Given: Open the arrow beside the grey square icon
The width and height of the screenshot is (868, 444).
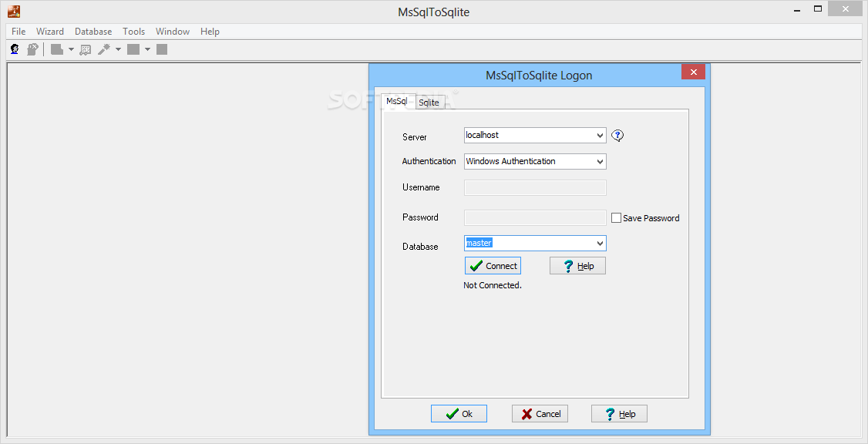Looking at the screenshot, I should click(x=147, y=49).
